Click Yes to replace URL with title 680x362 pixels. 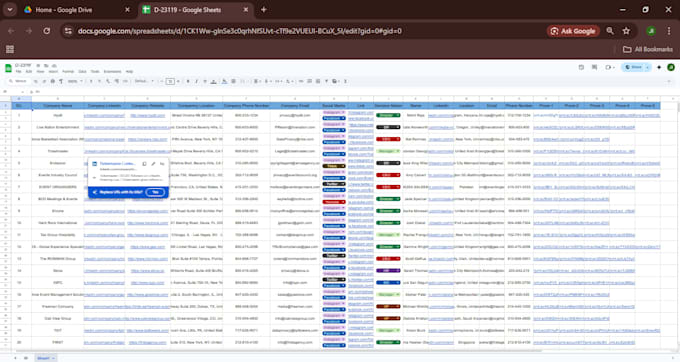pos(155,192)
